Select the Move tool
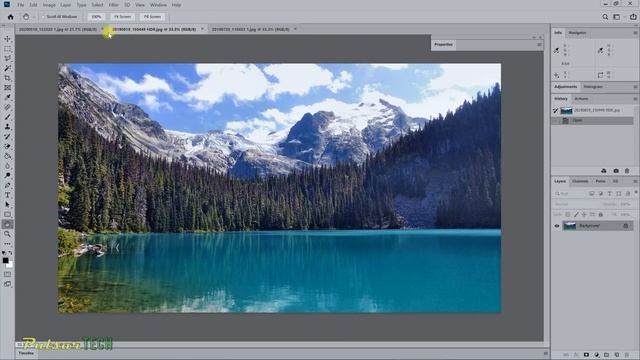Image resolution: width=640 pixels, height=360 pixels. coord(7,39)
